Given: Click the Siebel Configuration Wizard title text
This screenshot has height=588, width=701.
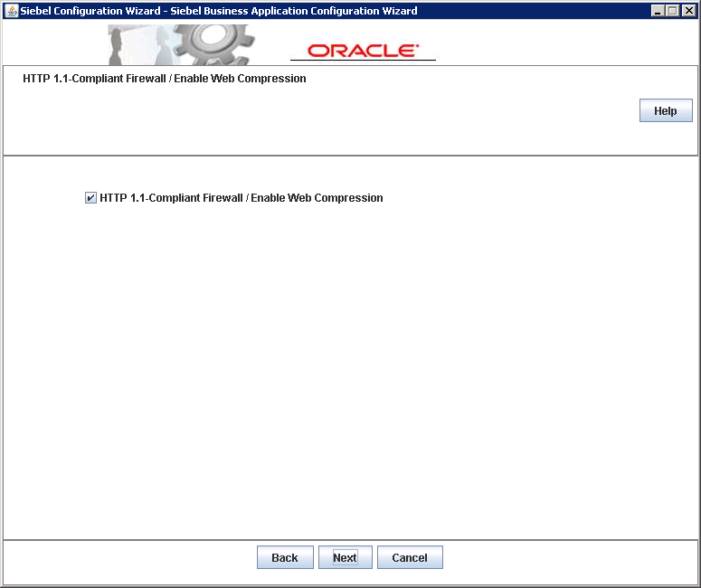Looking at the screenshot, I should [x=219, y=11].
